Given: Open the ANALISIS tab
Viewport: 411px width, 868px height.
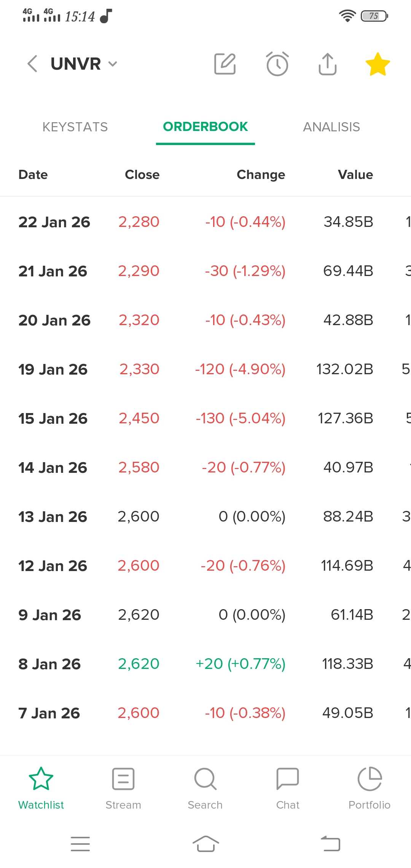Looking at the screenshot, I should click(x=331, y=127).
